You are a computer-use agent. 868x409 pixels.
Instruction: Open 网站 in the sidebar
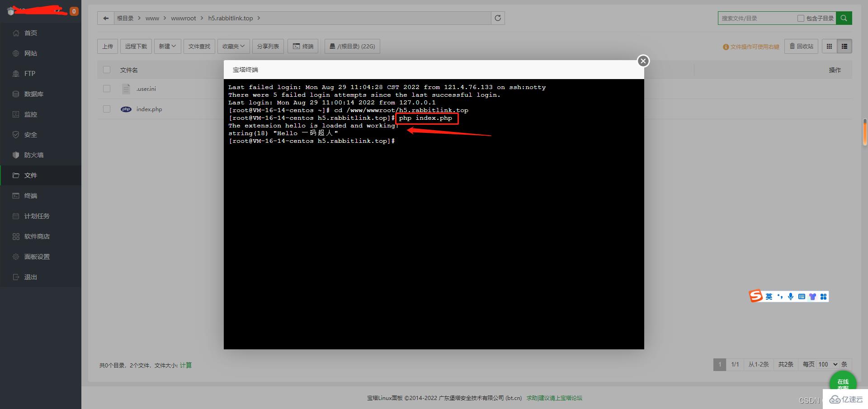point(41,53)
